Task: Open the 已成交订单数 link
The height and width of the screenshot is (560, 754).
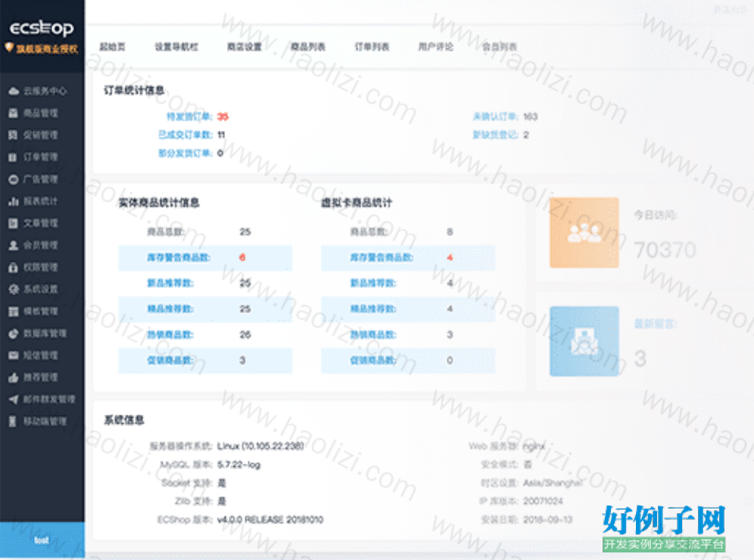Action: coord(185,135)
